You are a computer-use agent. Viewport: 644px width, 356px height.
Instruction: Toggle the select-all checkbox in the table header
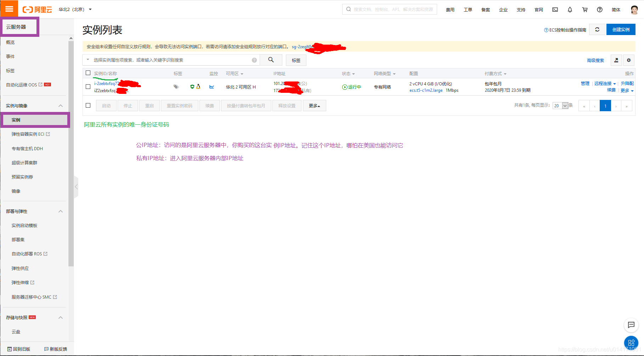(x=88, y=73)
